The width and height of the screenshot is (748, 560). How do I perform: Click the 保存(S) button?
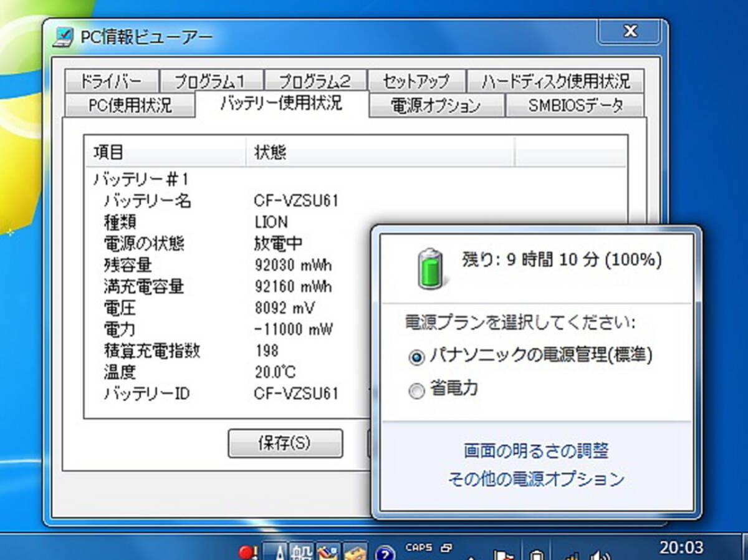285,443
